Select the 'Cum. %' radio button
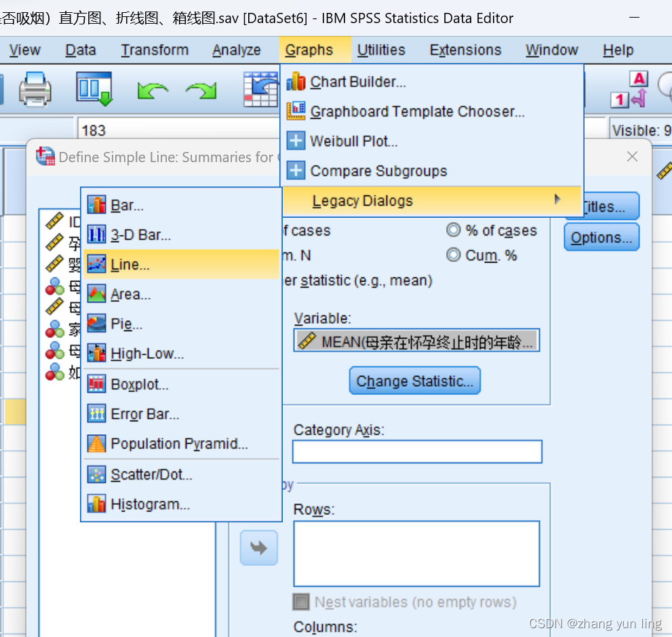 coord(453,255)
